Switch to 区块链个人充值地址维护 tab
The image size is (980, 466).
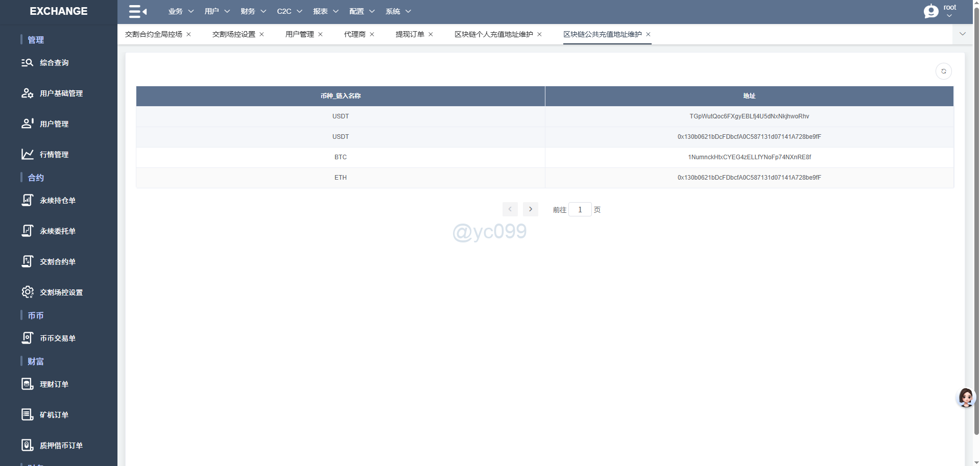pos(493,34)
